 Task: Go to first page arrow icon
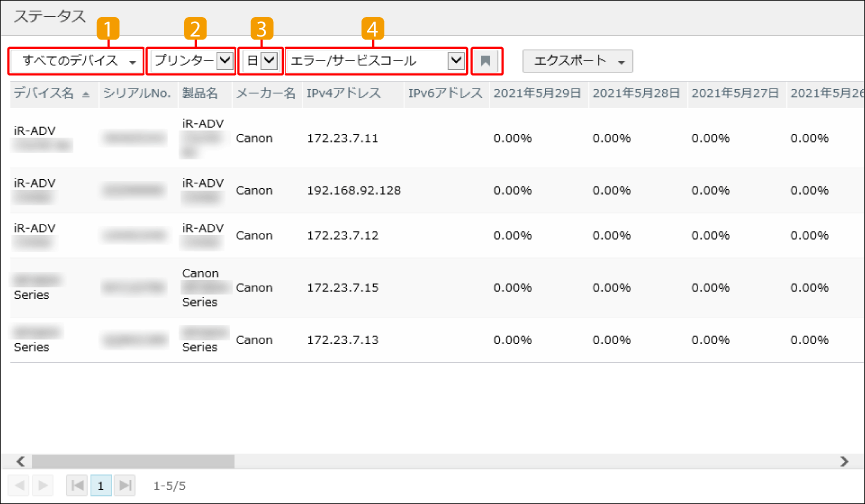click(77, 485)
